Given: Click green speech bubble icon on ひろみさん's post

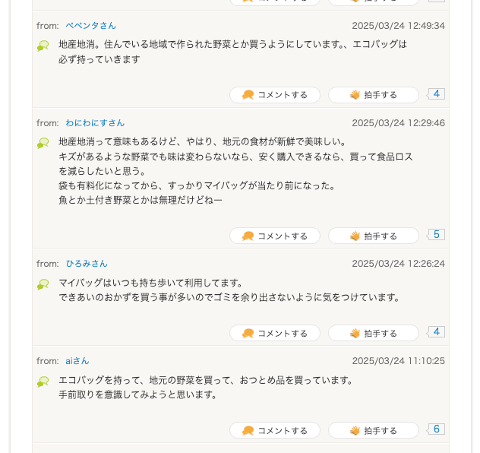Looking at the screenshot, I should tap(43, 285).
